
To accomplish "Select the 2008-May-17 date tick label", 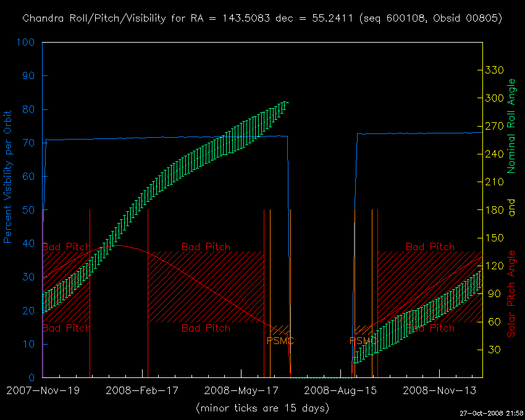I will pyautogui.click(x=240, y=390).
